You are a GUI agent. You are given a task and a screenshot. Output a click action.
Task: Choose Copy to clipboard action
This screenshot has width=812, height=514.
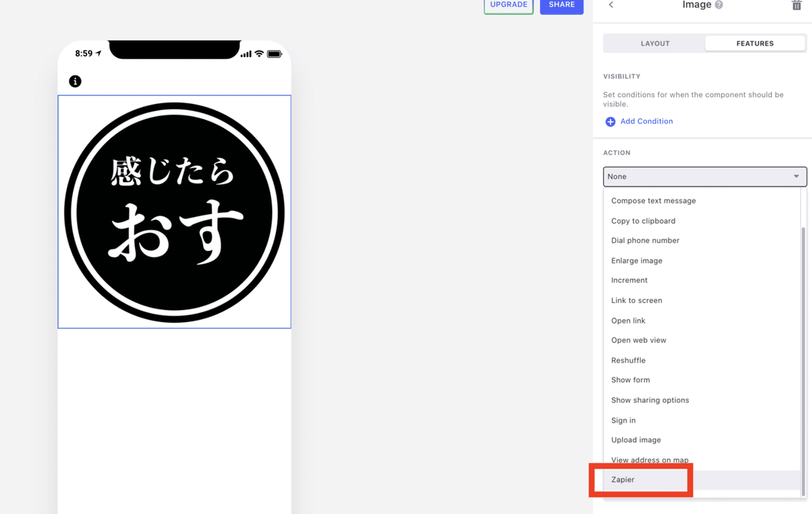click(702, 221)
